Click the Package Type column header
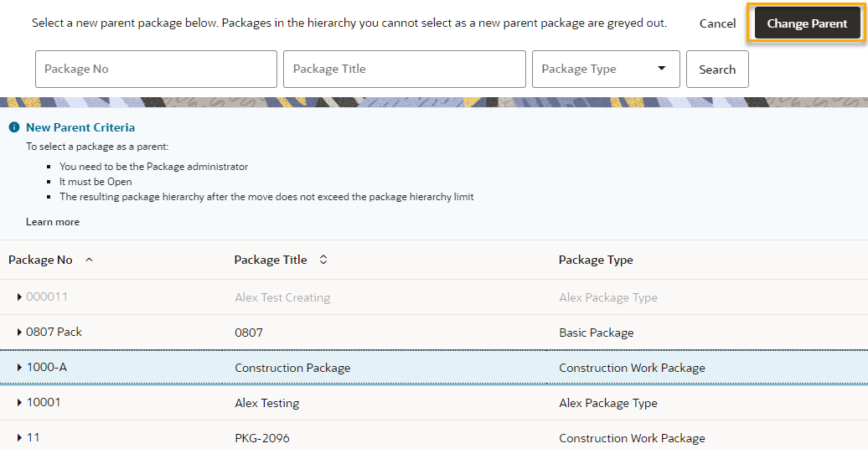868x454 pixels. click(596, 260)
